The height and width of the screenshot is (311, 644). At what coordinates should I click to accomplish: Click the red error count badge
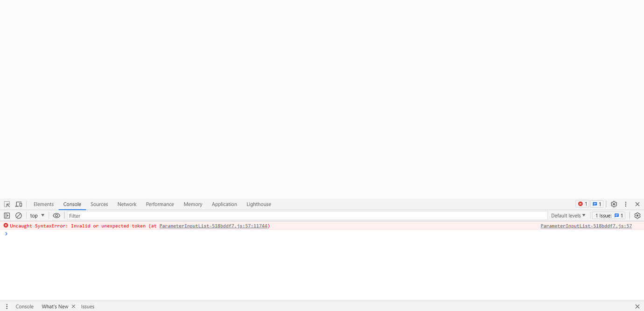(582, 204)
